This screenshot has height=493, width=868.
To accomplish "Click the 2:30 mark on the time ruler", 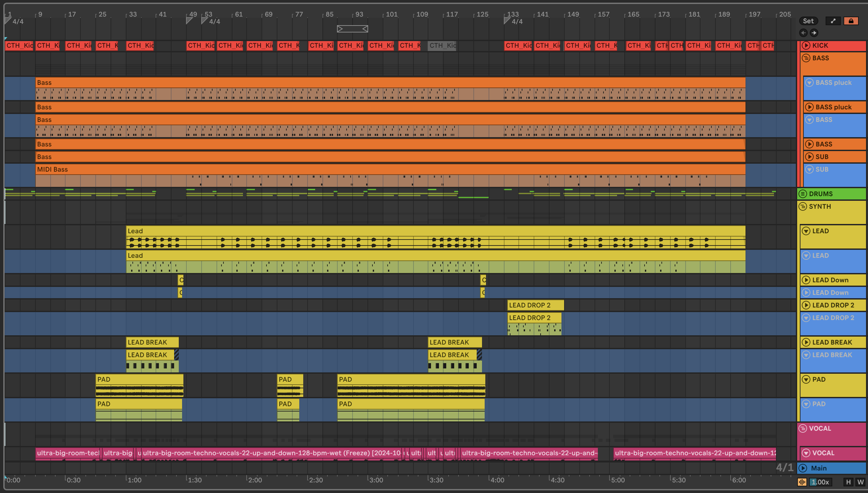I will [316, 480].
